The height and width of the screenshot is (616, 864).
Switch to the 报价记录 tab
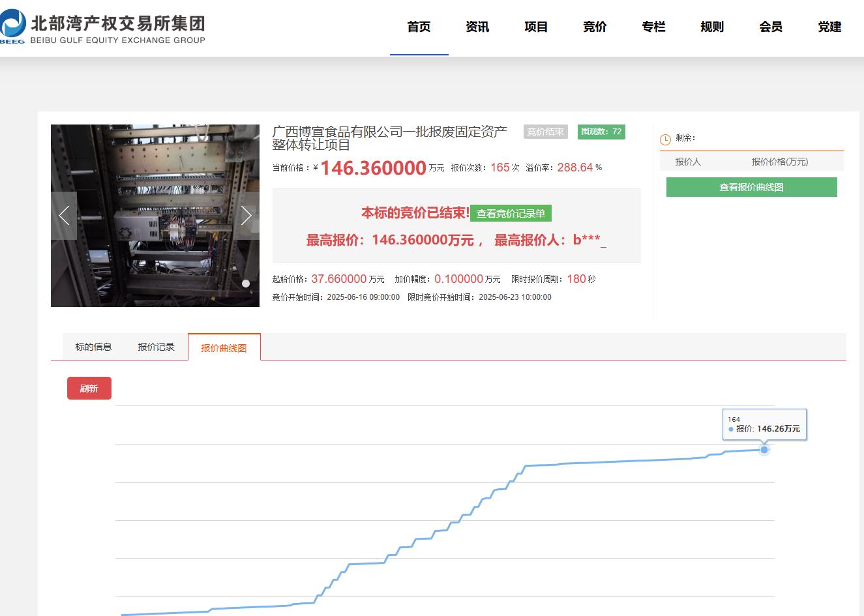tap(156, 347)
